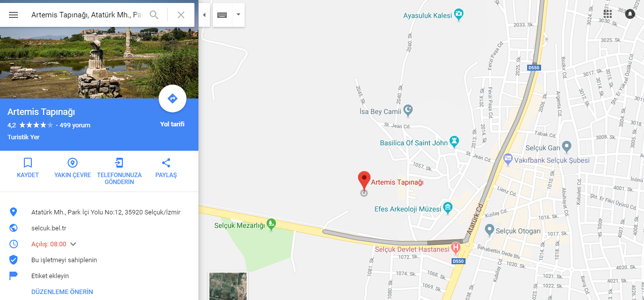The height and width of the screenshot is (300, 644).
Task: Choose Etiket ekleyin option
Action: tap(50, 276)
